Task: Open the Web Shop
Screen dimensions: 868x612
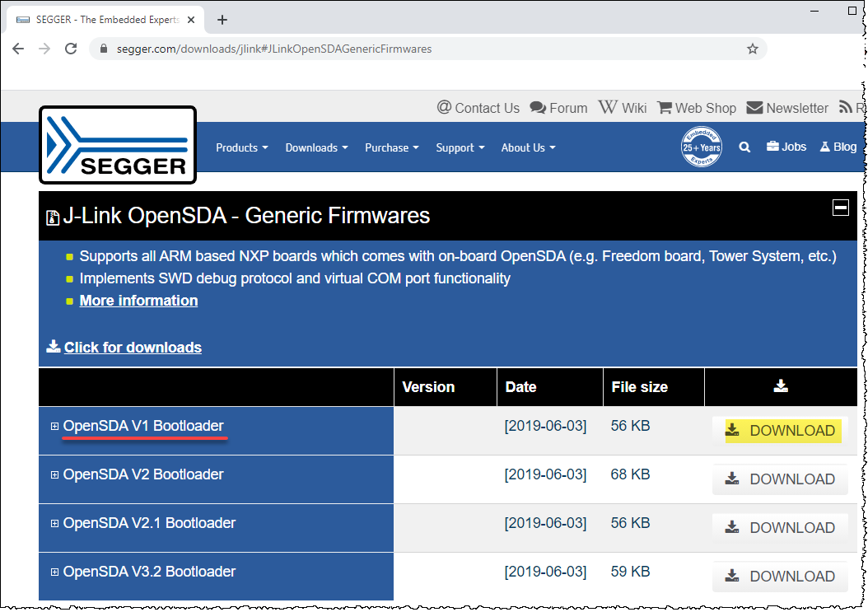Action: [x=696, y=107]
